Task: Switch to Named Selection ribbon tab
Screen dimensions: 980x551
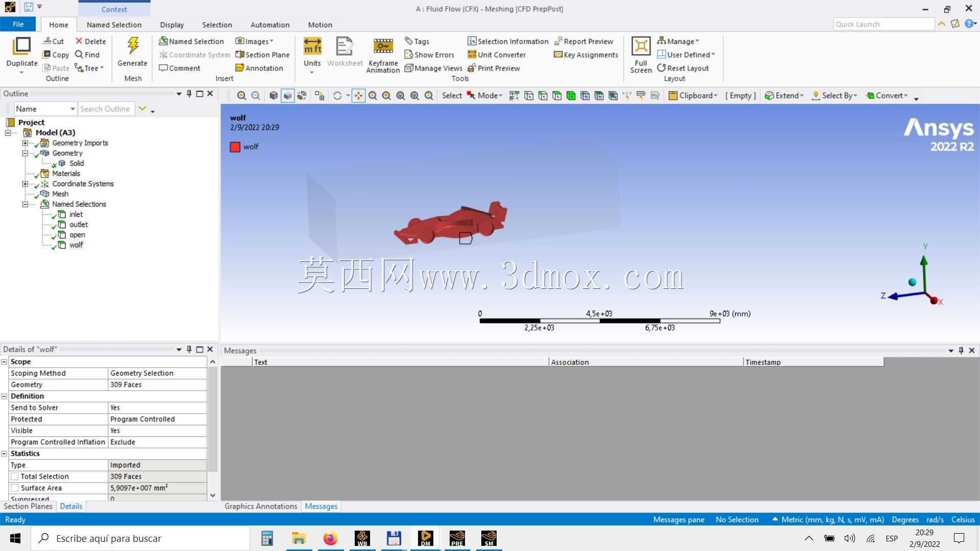Action: tap(114, 24)
